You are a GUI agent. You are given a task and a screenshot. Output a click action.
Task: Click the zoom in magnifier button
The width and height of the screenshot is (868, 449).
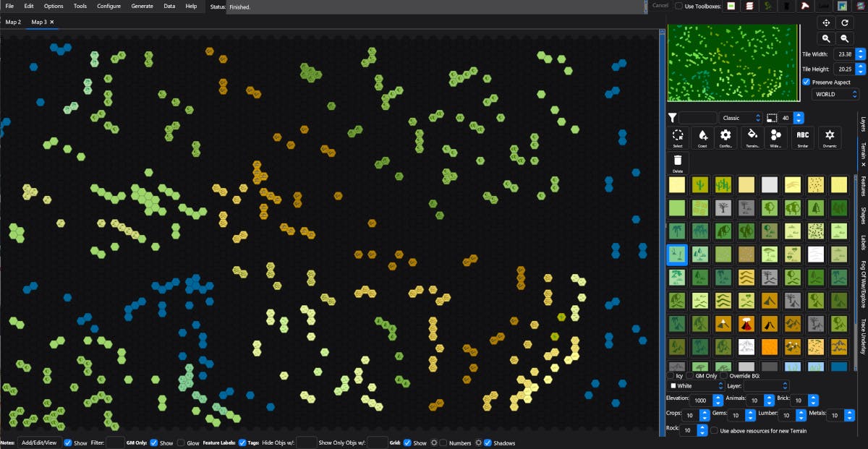tap(826, 38)
